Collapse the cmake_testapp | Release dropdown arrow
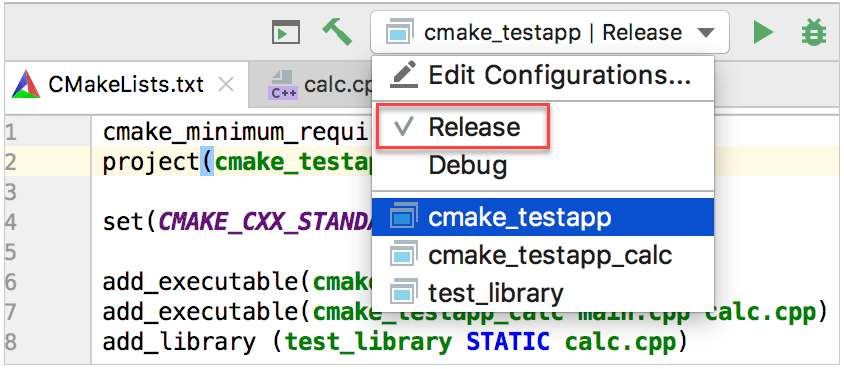 (x=705, y=33)
